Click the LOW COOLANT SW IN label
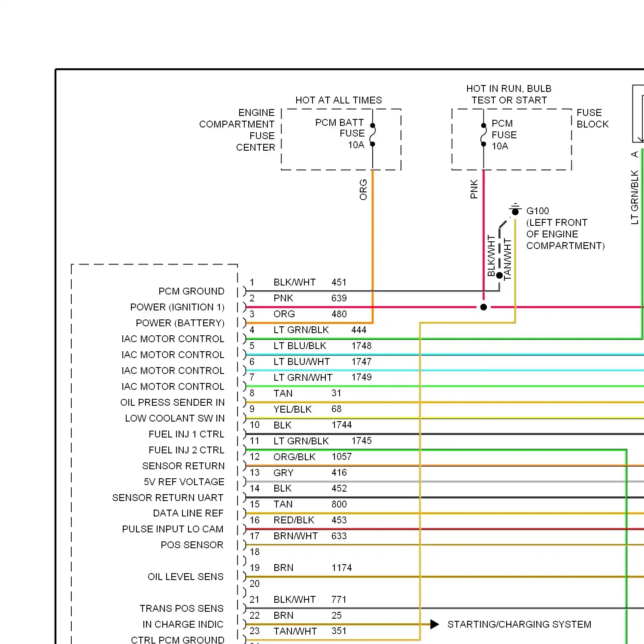This screenshot has width=644, height=644. (x=175, y=418)
